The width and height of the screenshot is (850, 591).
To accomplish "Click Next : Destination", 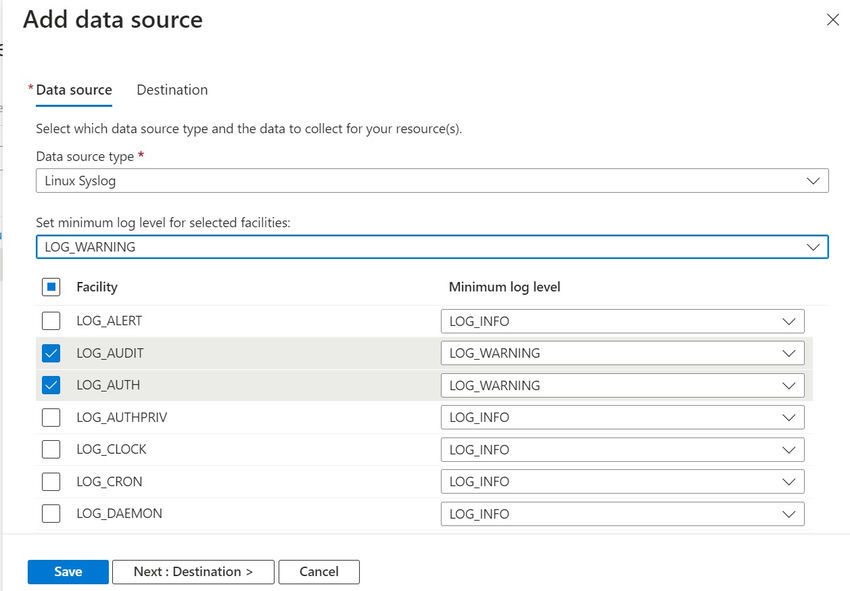I will coord(193,571).
